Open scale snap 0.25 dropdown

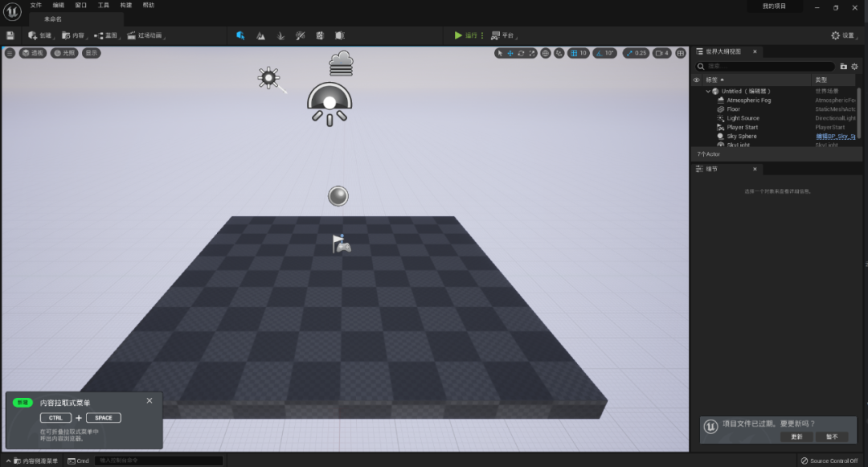coord(641,53)
